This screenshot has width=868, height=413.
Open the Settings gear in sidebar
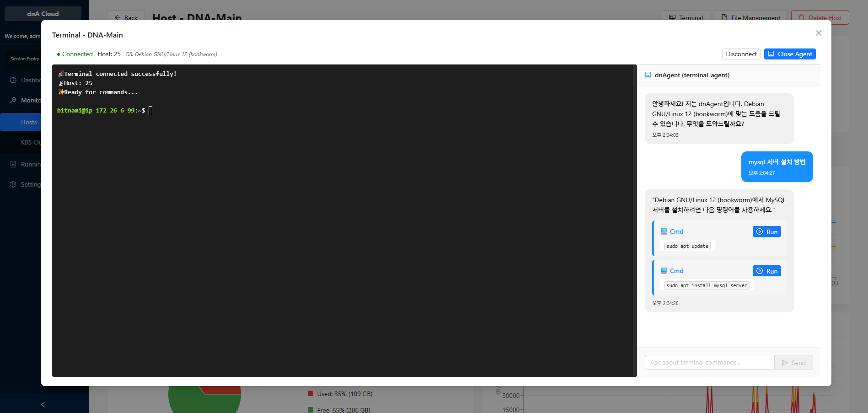tap(13, 184)
